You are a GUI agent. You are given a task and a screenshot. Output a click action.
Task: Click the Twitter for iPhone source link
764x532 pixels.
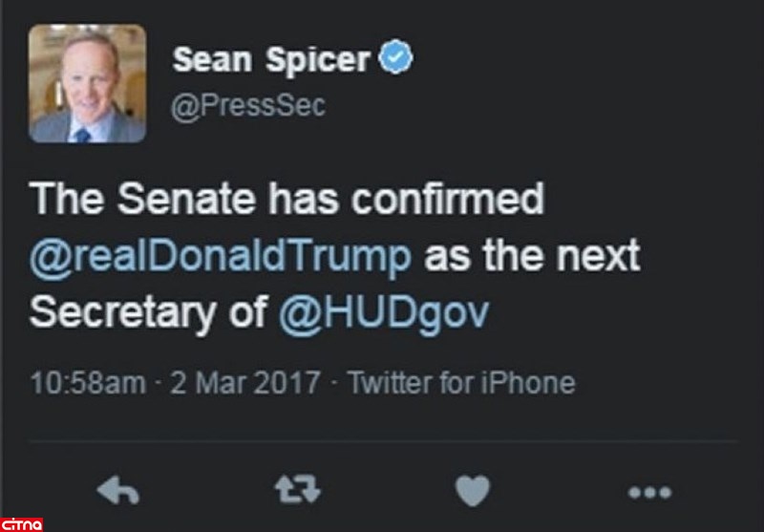461,385
